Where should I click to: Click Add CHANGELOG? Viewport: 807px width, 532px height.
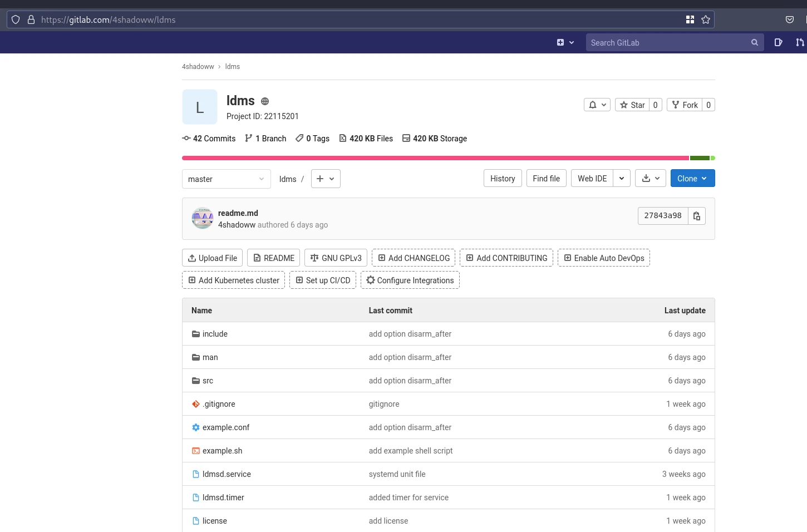414,258
